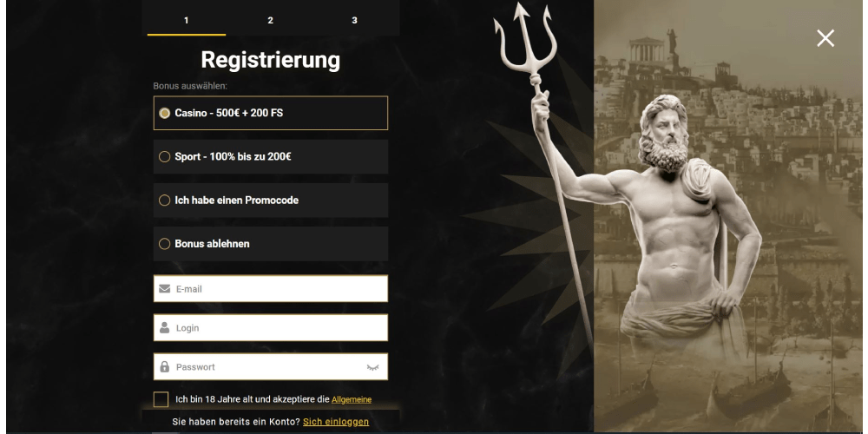Click the Registrierung heading
Screen dimensions: 868x434
(x=271, y=59)
